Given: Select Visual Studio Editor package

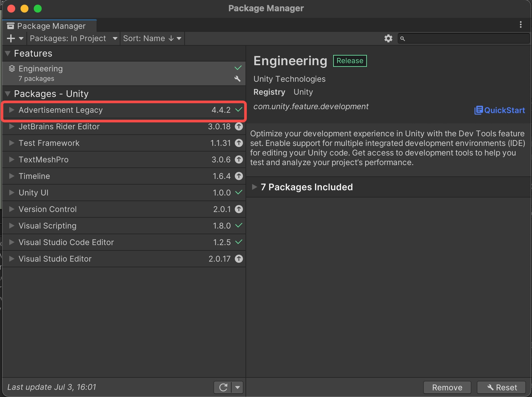Looking at the screenshot, I should click(x=124, y=259).
